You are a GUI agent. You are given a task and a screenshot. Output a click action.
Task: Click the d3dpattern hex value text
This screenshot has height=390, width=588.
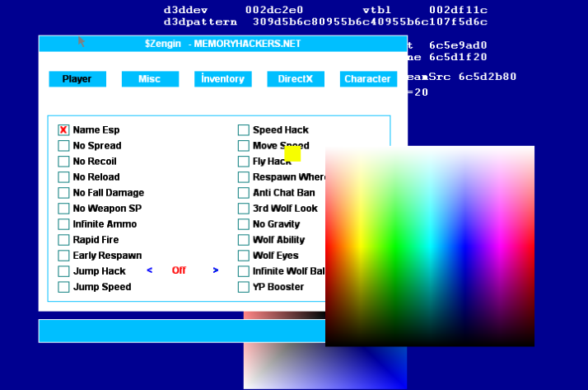click(x=370, y=21)
